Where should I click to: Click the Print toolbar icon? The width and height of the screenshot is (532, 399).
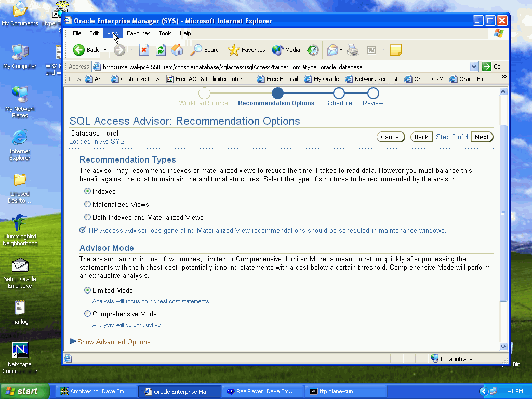(353, 50)
